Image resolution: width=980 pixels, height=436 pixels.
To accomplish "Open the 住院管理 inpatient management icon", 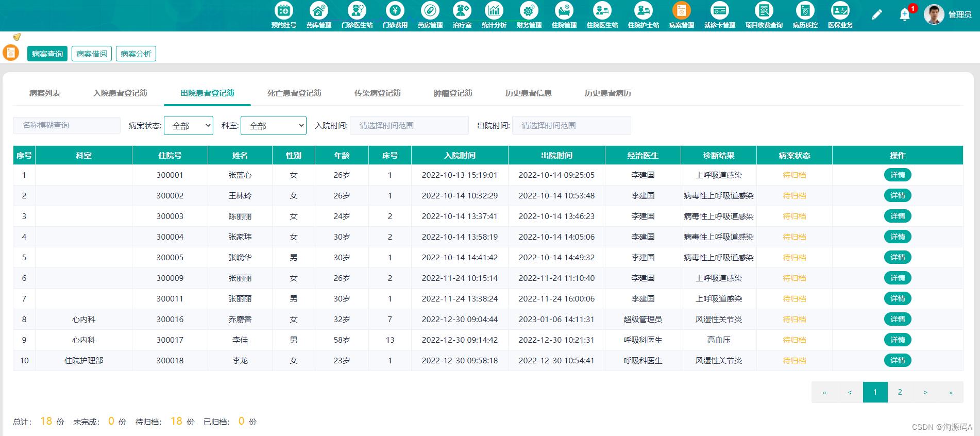I will pos(564,10).
